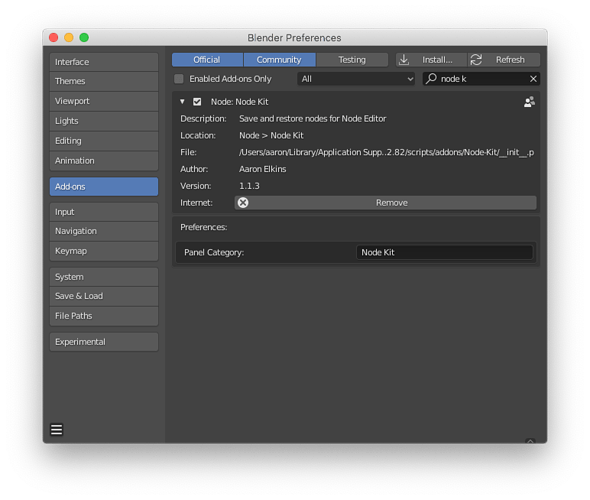Click the Install download arrow icon

point(404,60)
